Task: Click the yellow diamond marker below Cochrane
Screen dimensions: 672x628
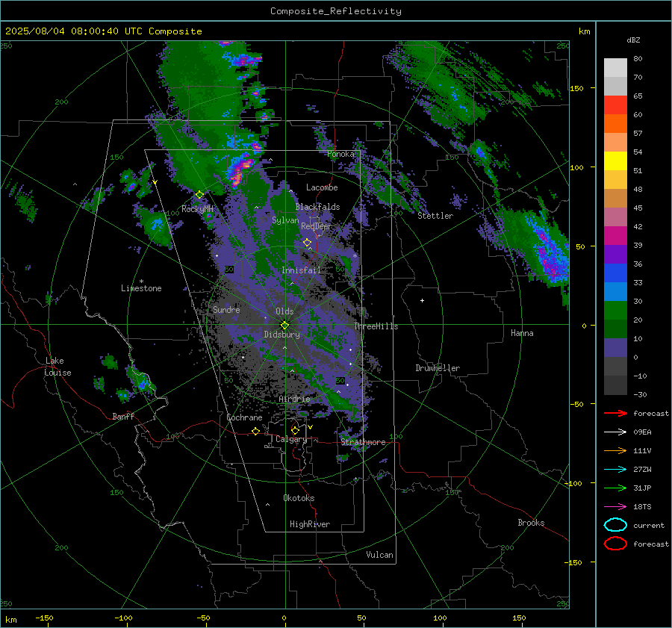Action: pos(255,431)
